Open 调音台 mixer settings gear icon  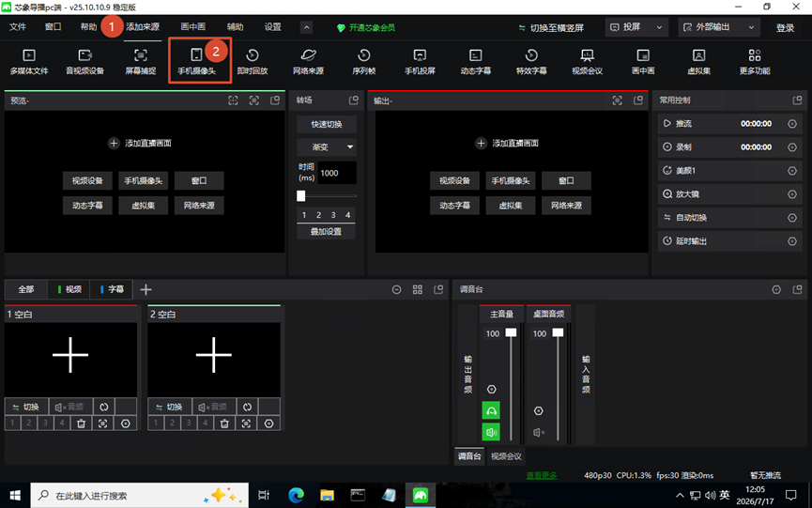[776, 289]
